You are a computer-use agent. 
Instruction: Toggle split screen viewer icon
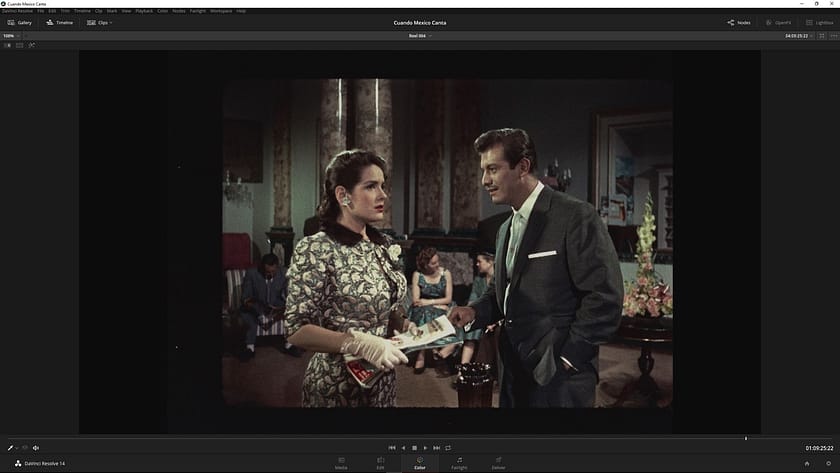click(20, 46)
